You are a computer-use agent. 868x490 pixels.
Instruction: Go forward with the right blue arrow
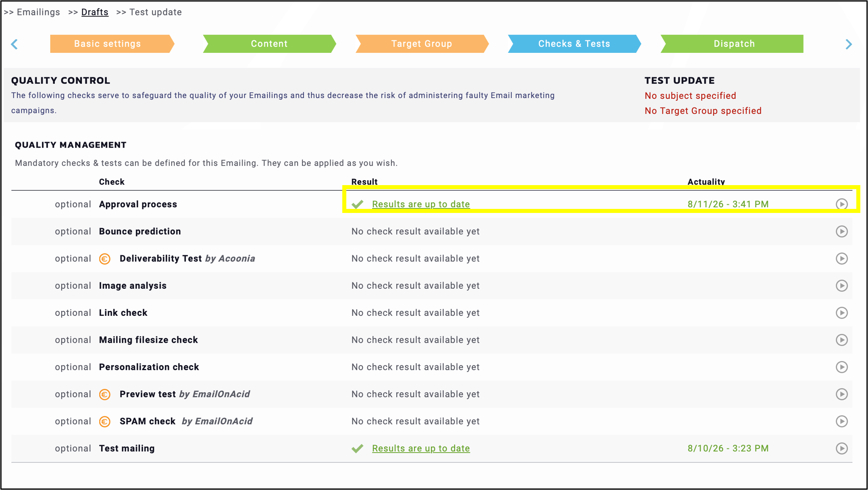point(849,44)
